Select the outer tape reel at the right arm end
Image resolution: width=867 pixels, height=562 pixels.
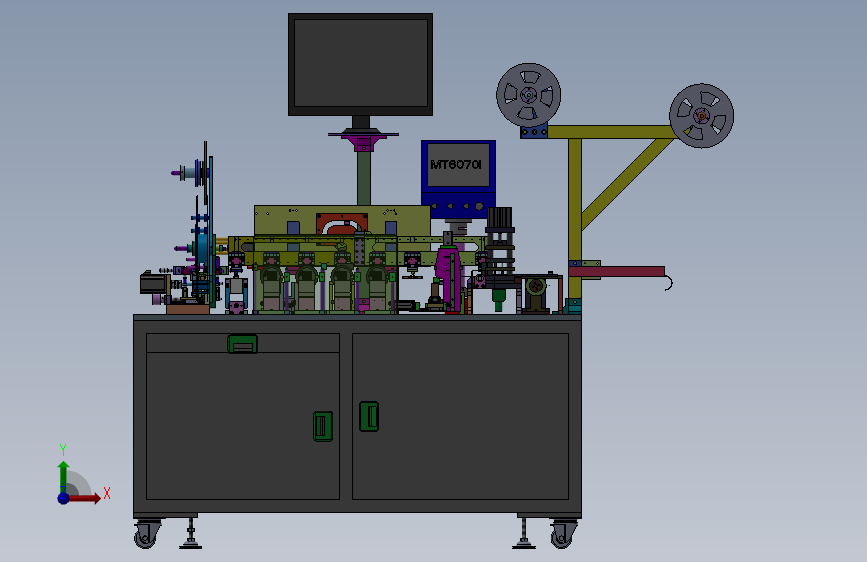click(x=702, y=116)
